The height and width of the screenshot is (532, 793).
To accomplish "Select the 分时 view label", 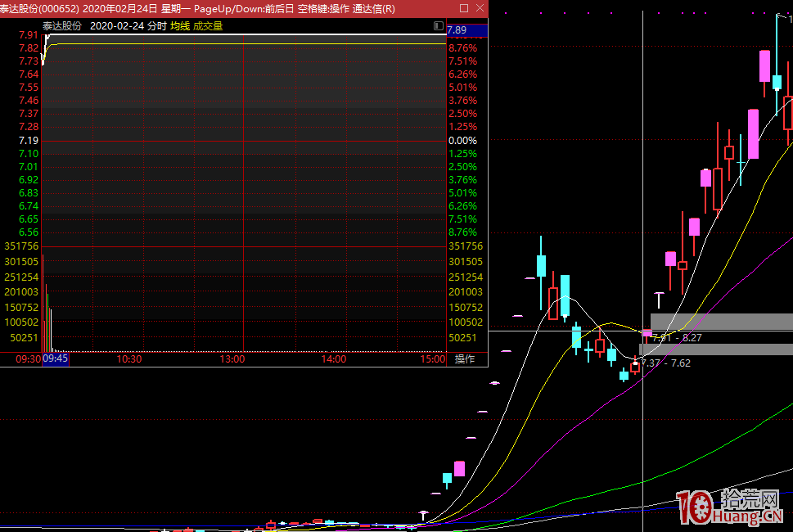I will tap(157, 26).
